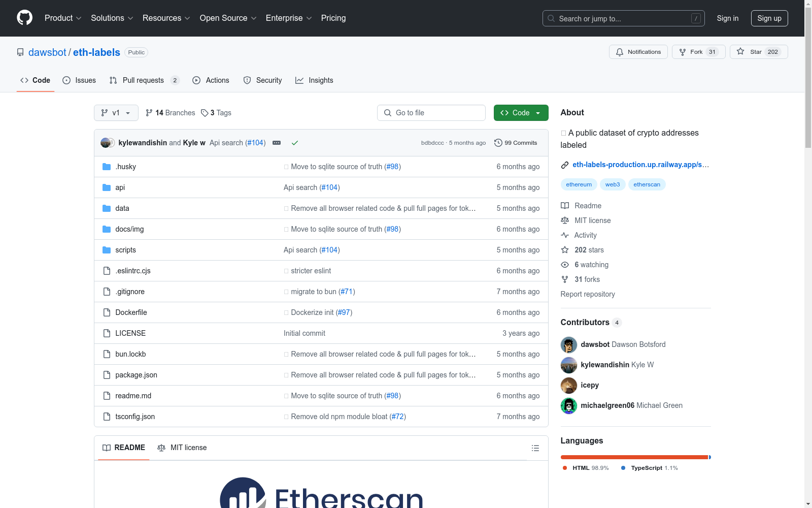The width and height of the screenshot is (812, 508).
Task: Open the eth-labels repository link
Action: pyautogui.click(x=96, y=52)
